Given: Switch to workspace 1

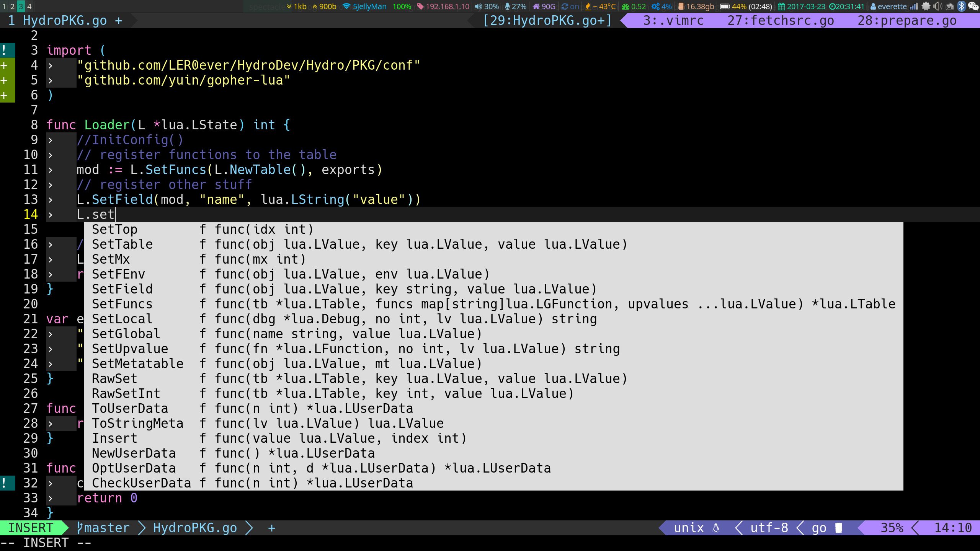Looking at the screenshot, I should click(x=4, y=6).
